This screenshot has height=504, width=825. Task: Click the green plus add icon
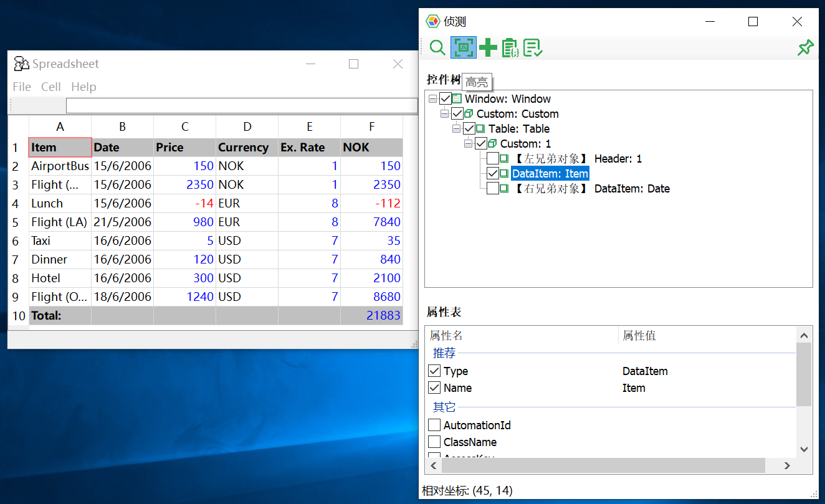[x=488, y=48]
